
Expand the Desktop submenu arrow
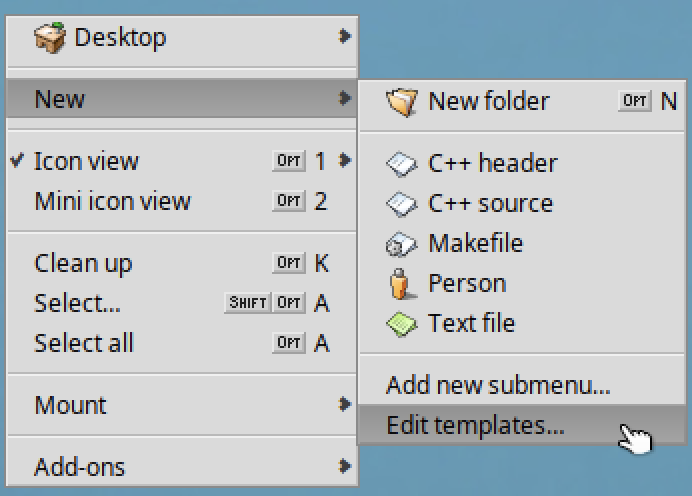[344, 36]
